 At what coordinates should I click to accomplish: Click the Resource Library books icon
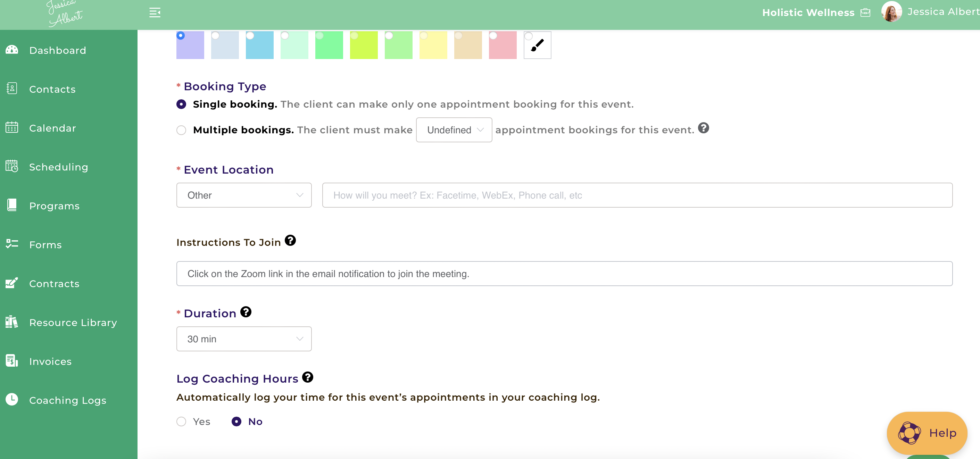pyautogui.click(x=12, y=322)
